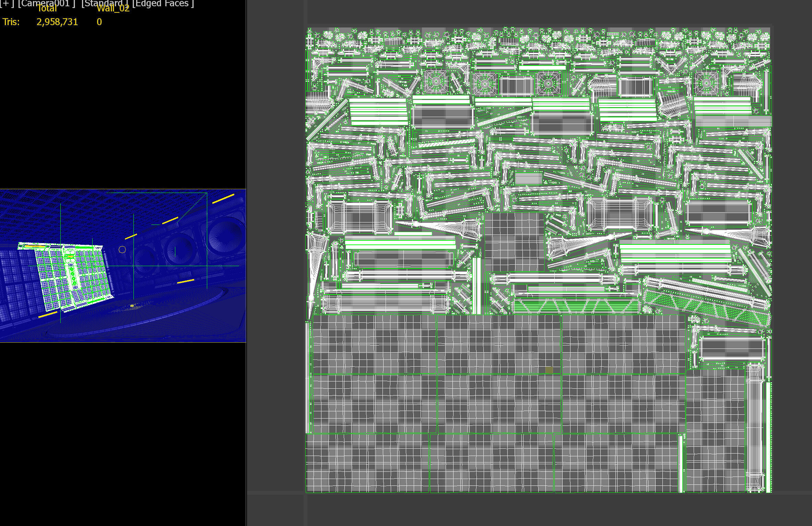This screenshot has width=812, height=526.
Task: Click the bottom-left yellow dash marker in viewport
Action: [x=47, y=315]
